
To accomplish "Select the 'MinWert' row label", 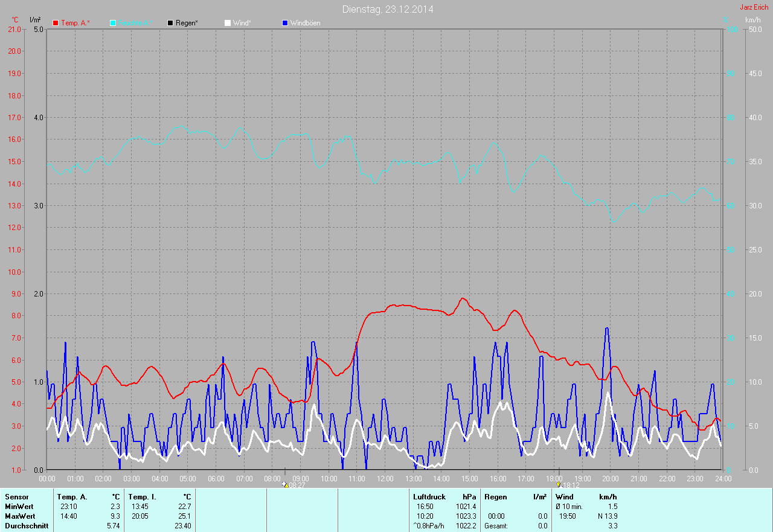I will (20, 506).
